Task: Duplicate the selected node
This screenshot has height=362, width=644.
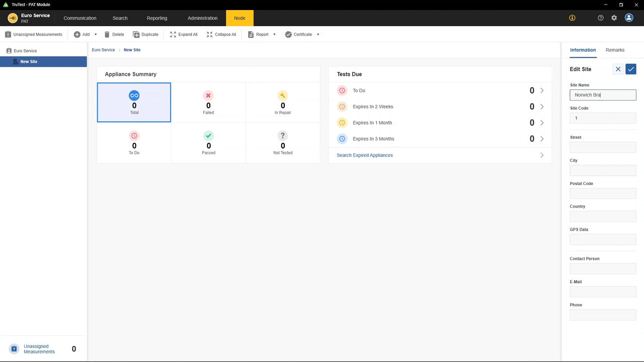Action: click(x=145, y=35)
